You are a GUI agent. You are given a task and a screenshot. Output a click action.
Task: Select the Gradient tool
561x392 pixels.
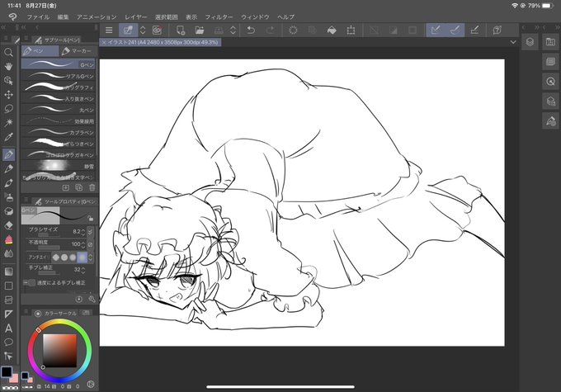pos(8,272)
